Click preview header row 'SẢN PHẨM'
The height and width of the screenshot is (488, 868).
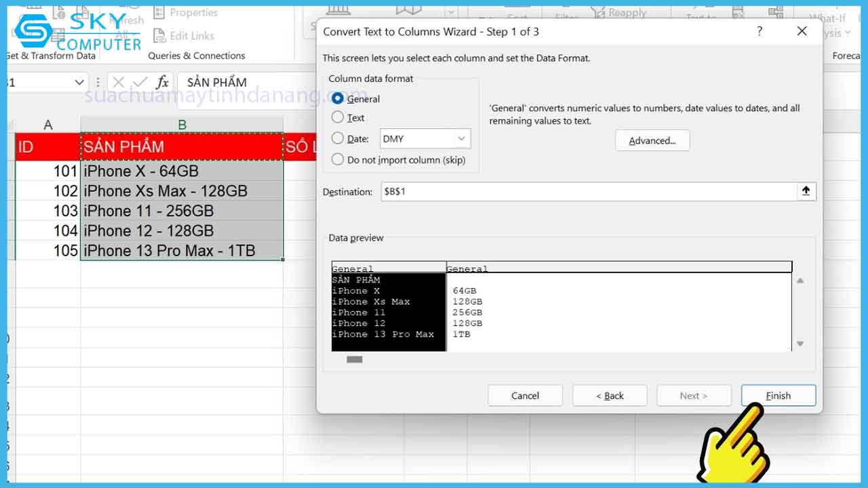356,279
